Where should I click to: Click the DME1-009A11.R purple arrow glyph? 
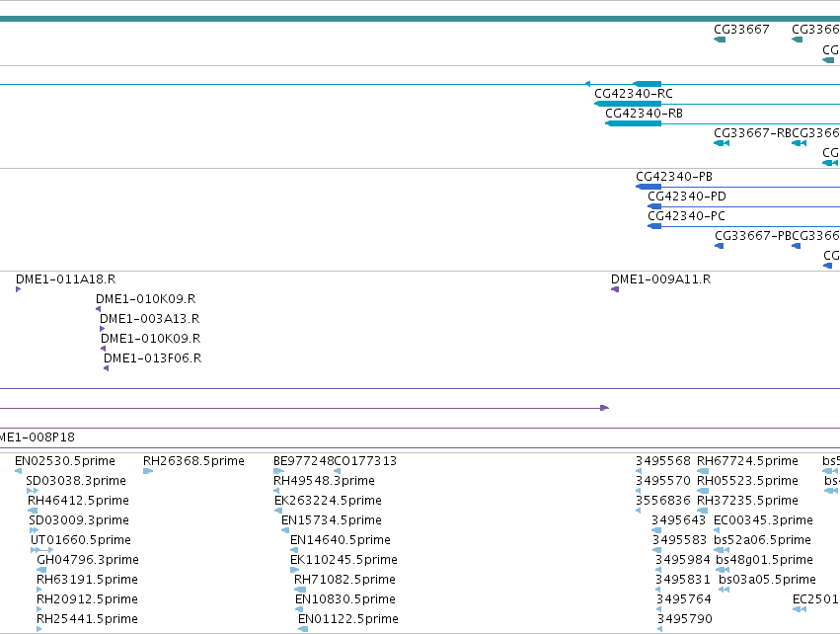coord(615,289)
